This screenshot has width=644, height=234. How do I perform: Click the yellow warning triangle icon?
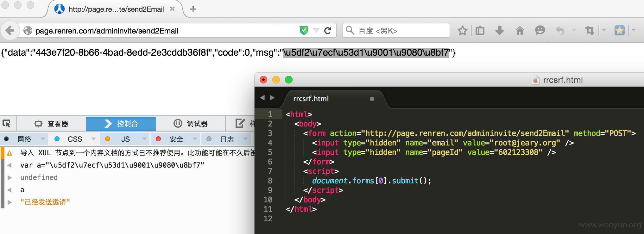click(x=9, y=153)
